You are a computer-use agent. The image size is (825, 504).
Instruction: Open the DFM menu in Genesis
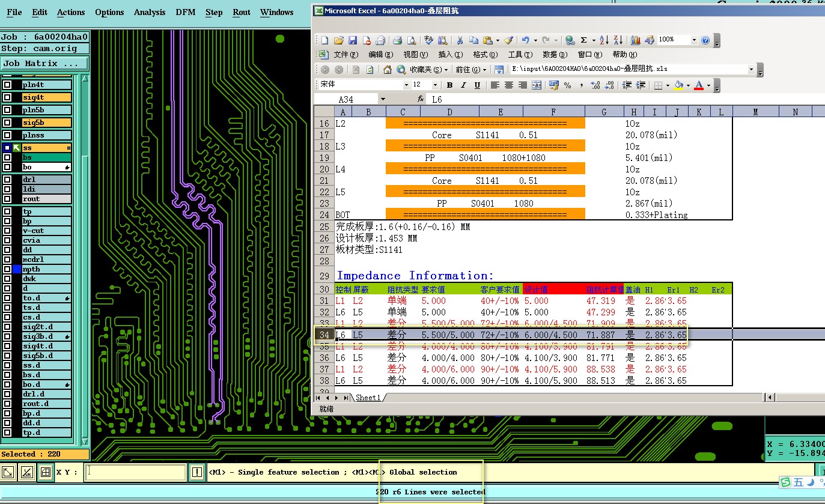186,12
